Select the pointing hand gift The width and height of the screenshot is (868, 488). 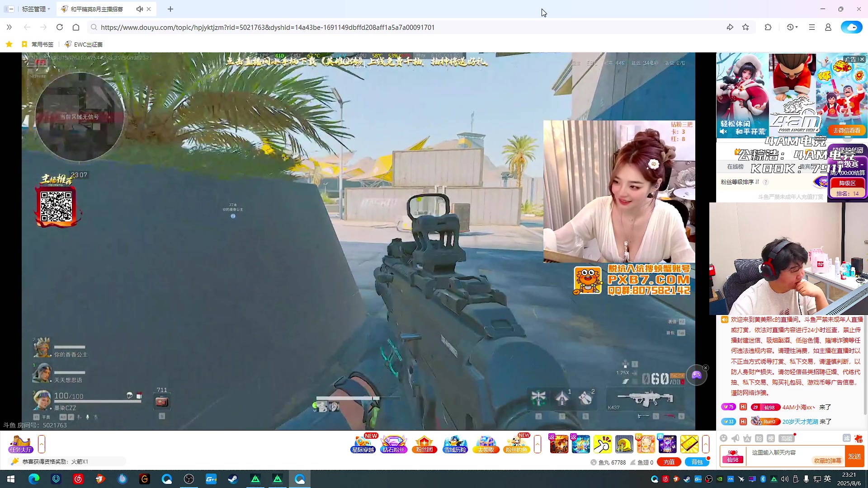tap(603, 444)
